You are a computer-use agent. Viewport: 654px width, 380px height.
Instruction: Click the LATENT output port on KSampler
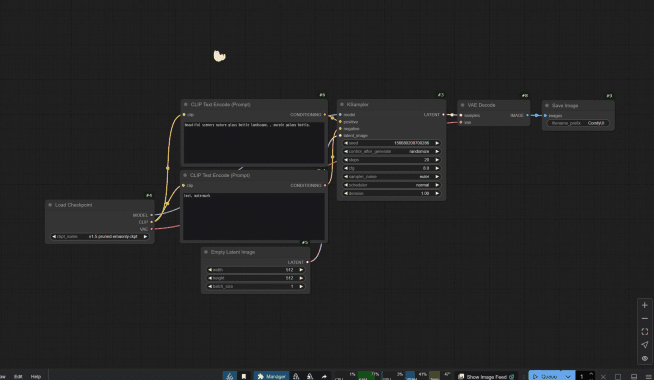[443, 115]
